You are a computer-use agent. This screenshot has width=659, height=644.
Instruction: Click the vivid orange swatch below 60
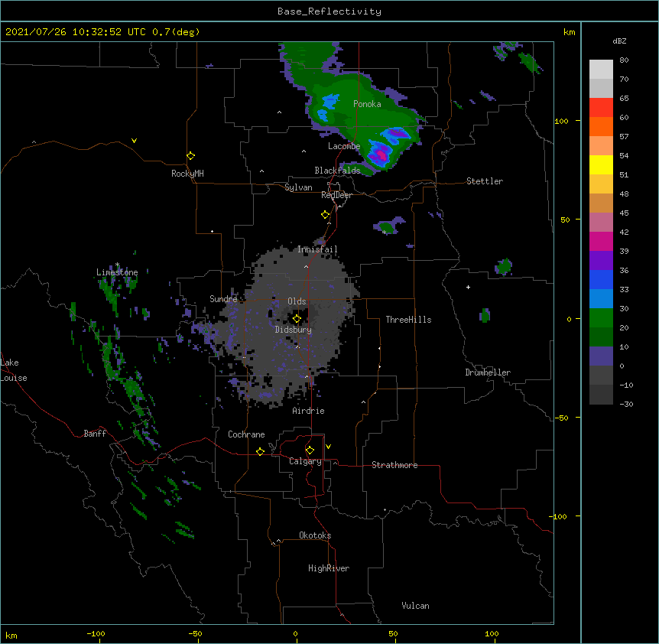pos(601,126)
